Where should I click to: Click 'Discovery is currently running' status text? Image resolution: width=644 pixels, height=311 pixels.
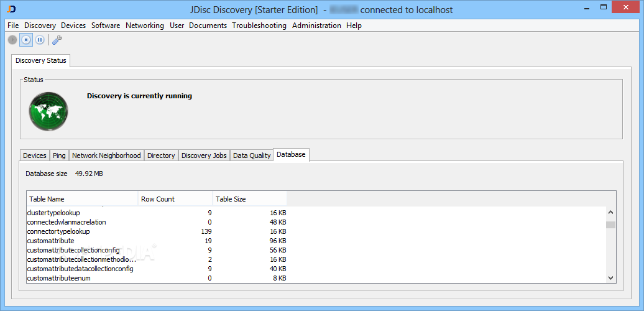tap(140, 96)
